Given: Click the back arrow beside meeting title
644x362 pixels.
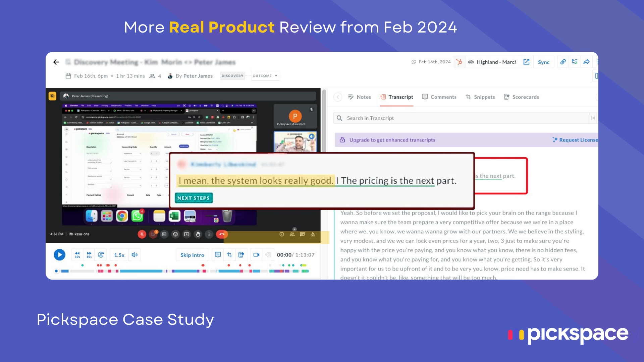Looking at the screenshot, I should pos(56,62).
